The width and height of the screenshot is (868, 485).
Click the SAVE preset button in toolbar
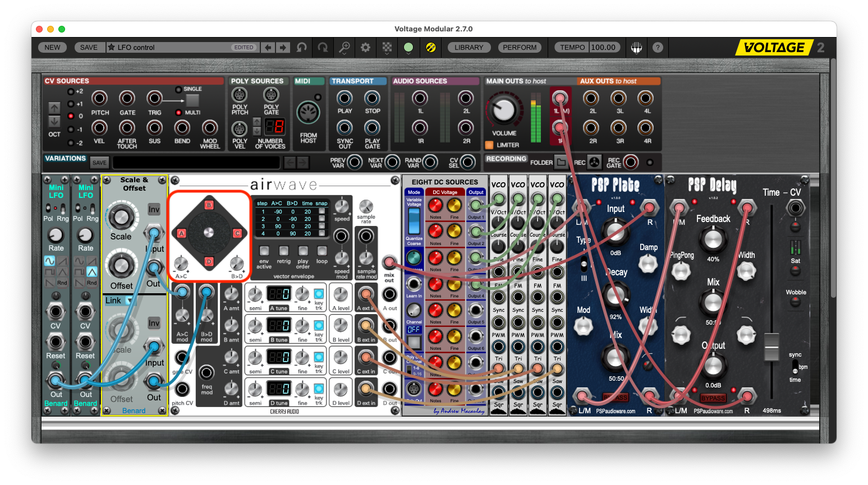(89, 48)
